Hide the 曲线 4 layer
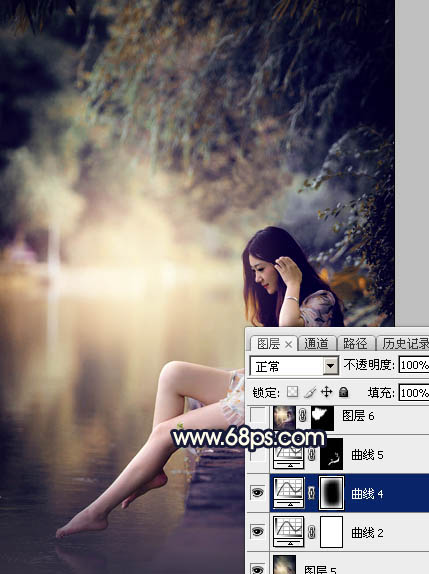This screenshot has height=574, width=429. tap(258, 493)
